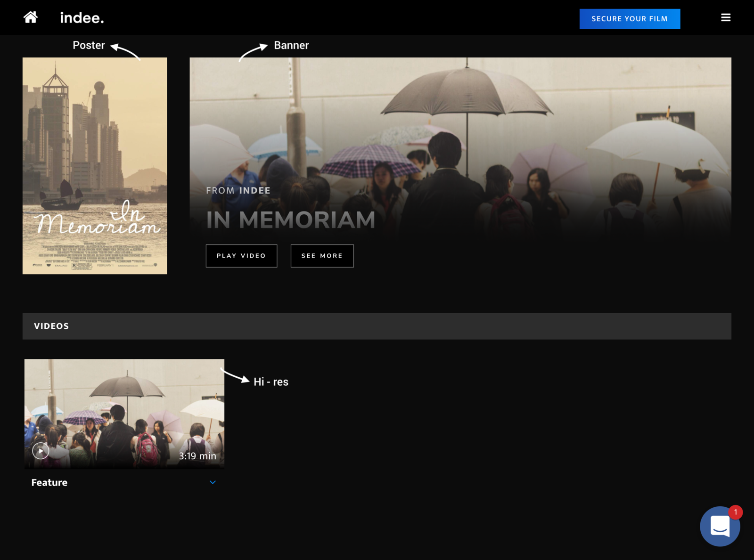
Task: Click the IN MEMORIAM banner title
Action: (291, 220)
